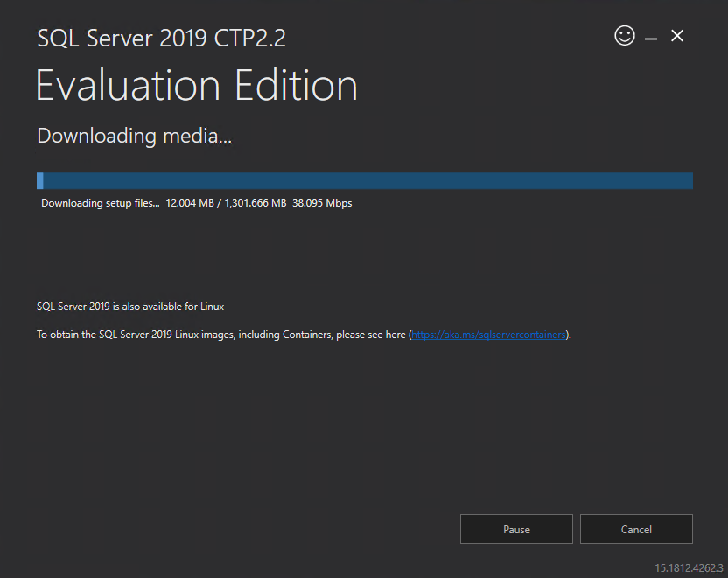Screen dimensions: 728x578
Task: Click the "To obtain the SQL Server 2019 Linux images" sentence
Action: (304, 335)
